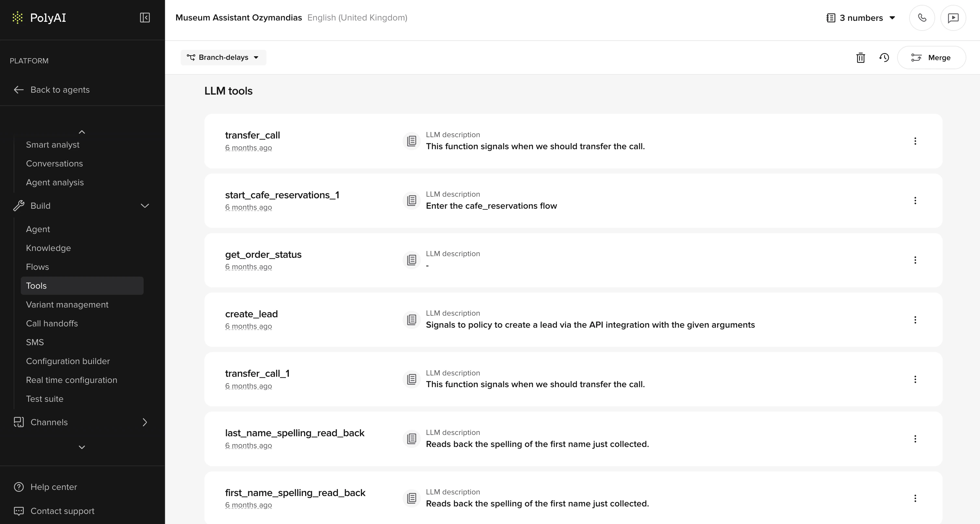The width and height of the screenshot is (980, 524).
Task: Select Flows in the Build menu
Action: coord(37,266)
